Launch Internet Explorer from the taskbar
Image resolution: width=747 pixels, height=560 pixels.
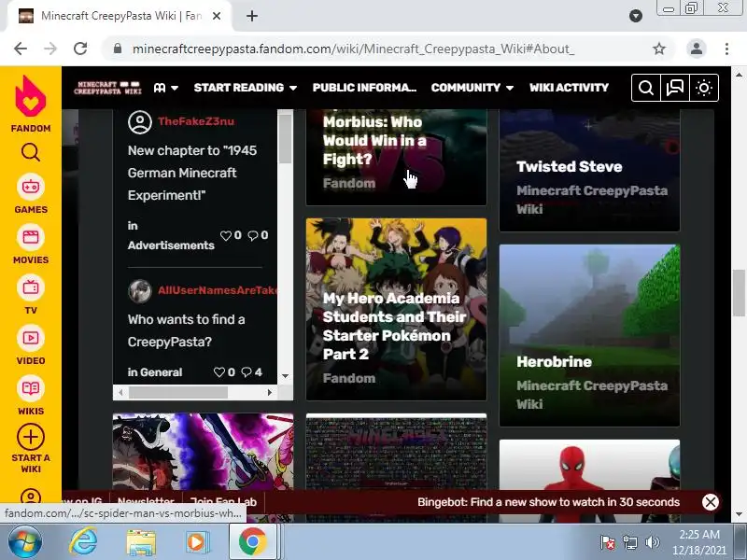84,542
